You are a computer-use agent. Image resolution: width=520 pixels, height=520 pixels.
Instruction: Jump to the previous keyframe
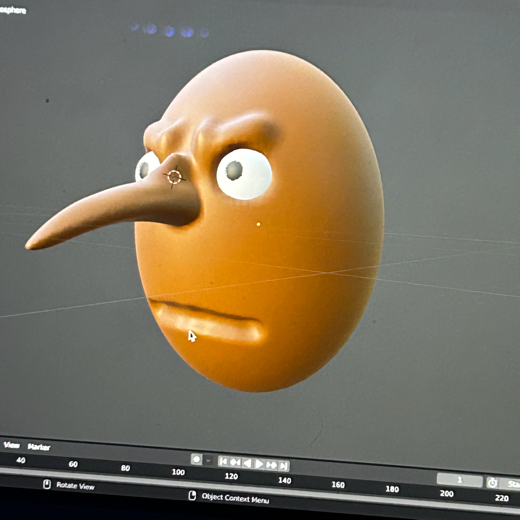[235, 462]
